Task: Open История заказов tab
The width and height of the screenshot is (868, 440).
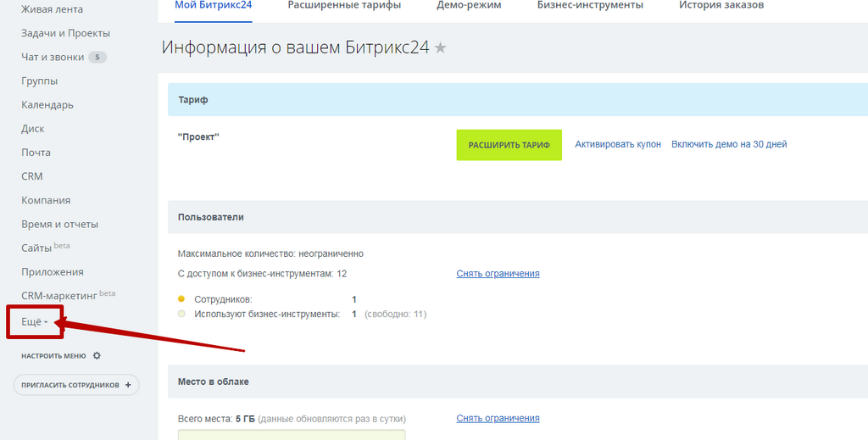Action: [x=721, y=5]
